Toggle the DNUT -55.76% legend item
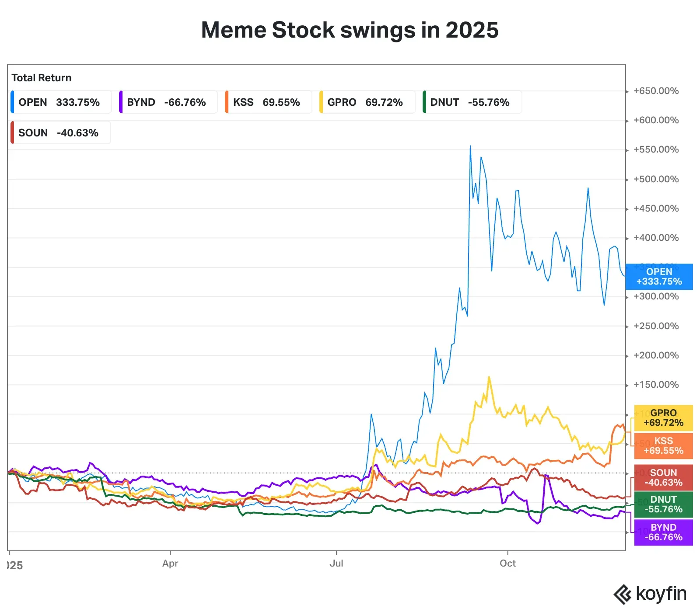The image size is (700, 612). click(472, 102)
